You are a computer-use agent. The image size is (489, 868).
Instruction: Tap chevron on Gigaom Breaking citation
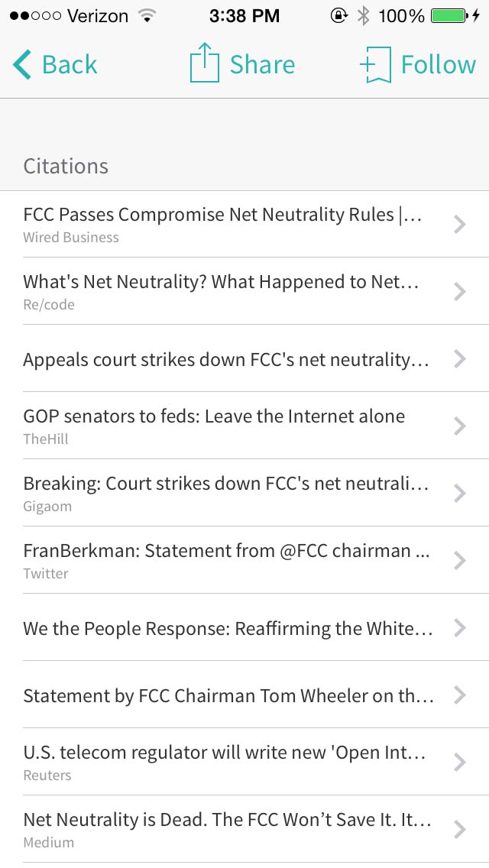pos(459,493)
